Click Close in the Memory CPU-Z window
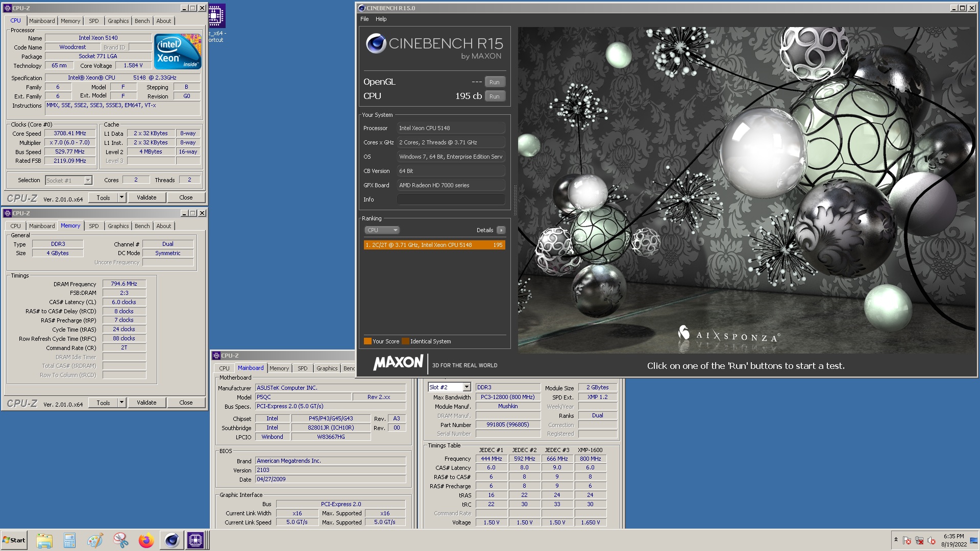Screen dimensions: 980x551 [x=186, y=403]
